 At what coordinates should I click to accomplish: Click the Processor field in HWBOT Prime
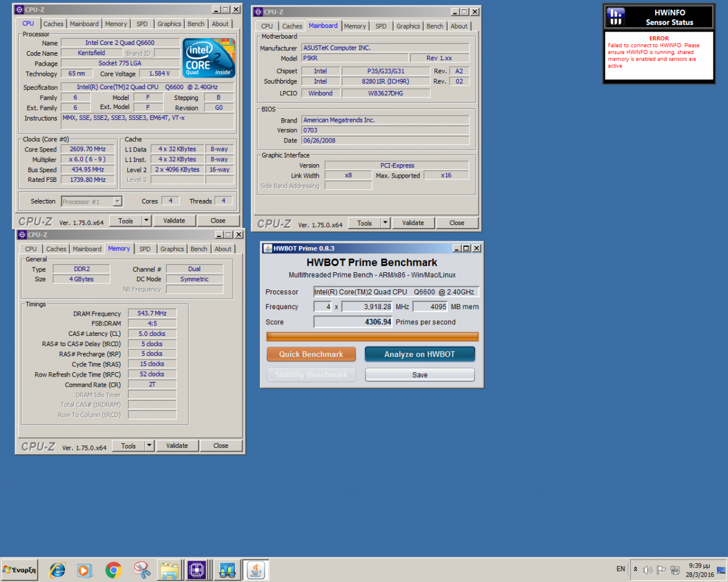[x=396, y=292]
